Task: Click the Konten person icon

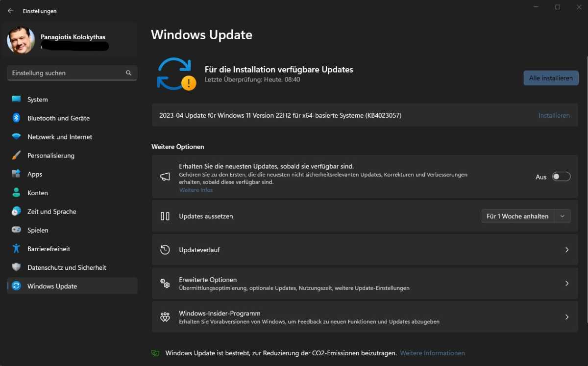Action: coord(17,193)
